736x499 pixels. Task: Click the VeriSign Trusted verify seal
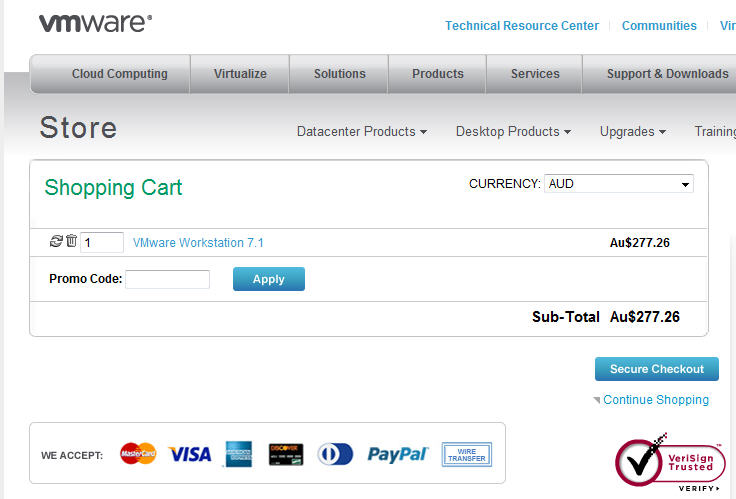point(670,462)
